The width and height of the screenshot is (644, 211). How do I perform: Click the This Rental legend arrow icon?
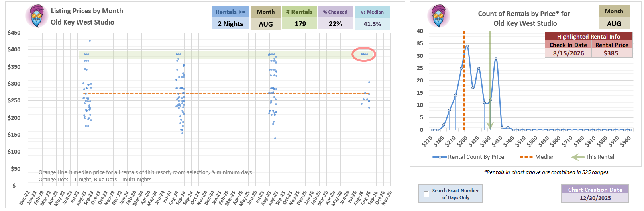(577, 157)
